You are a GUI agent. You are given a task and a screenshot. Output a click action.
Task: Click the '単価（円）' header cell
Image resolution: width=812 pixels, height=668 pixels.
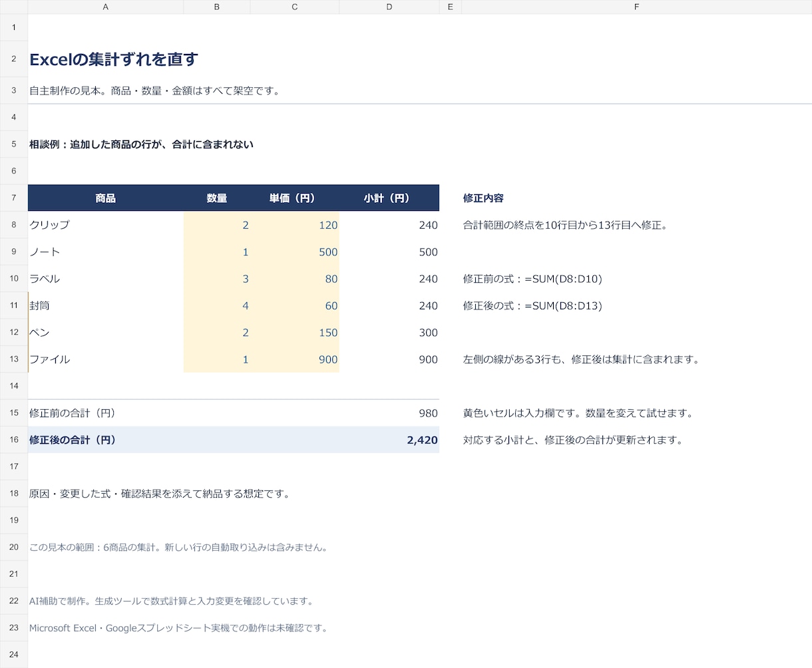(x=295, y=198)
